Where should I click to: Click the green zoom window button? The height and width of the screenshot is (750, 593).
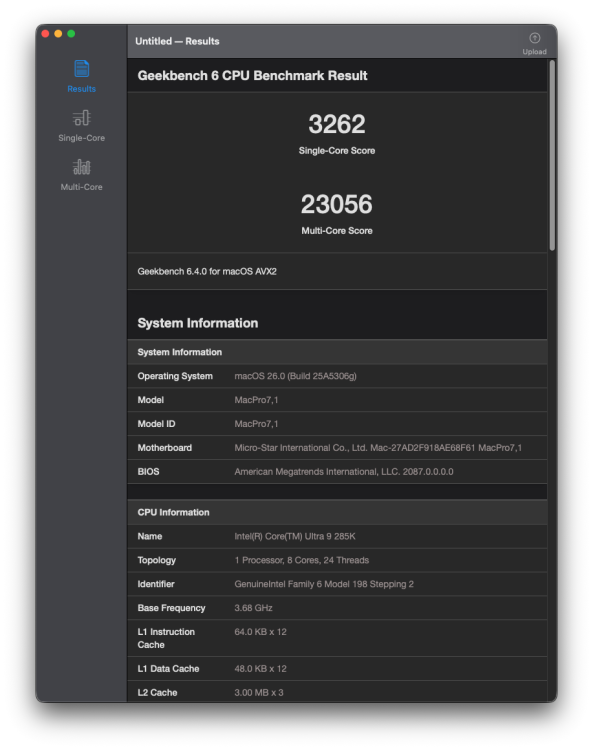[x=71, y=33]
